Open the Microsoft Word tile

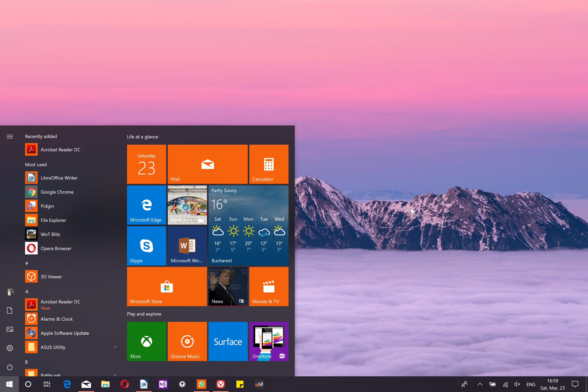[187, 246]
